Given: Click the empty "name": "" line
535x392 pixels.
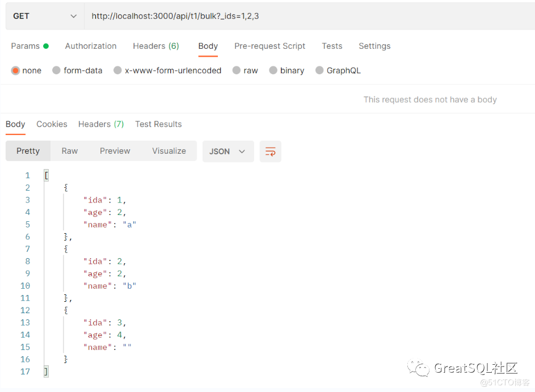Looking at the screenshot, I should (x=107, y=347).
